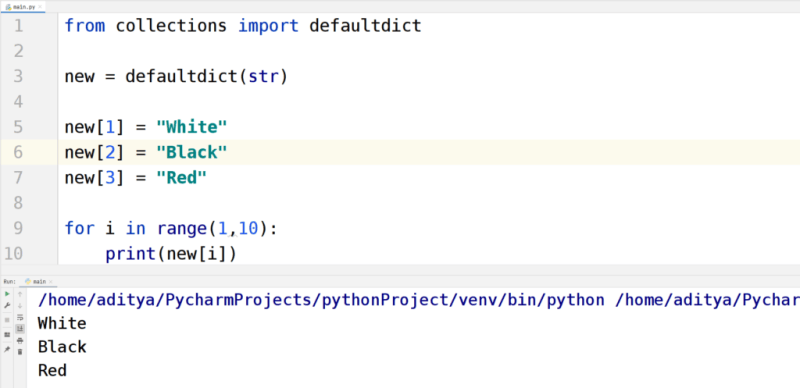Close the main run tab
800x388 pixels.
pos(51,281)
